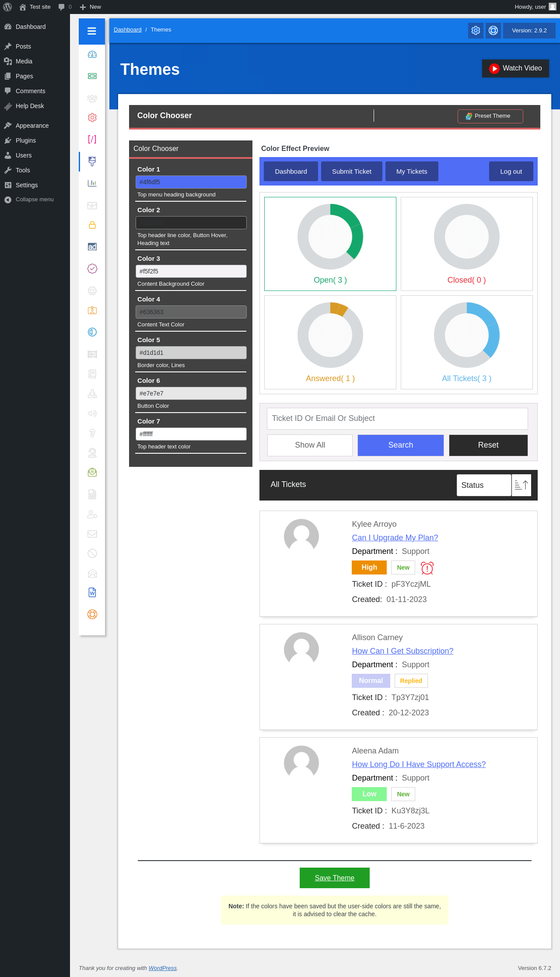
Task: Toggle the plugin sidebar hamburger menu
Action: [x=92, y=31]
